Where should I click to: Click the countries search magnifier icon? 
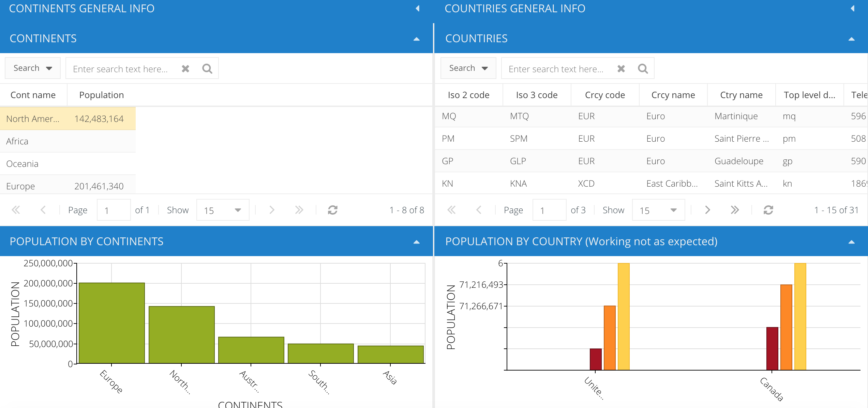[x=643, y=69]
